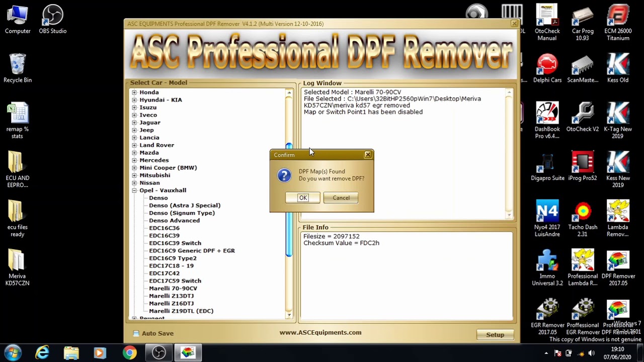Viewport: 644px width, 362px height.
Task: Select EDC17C18 - 19 model
Action: coord(171,266)
